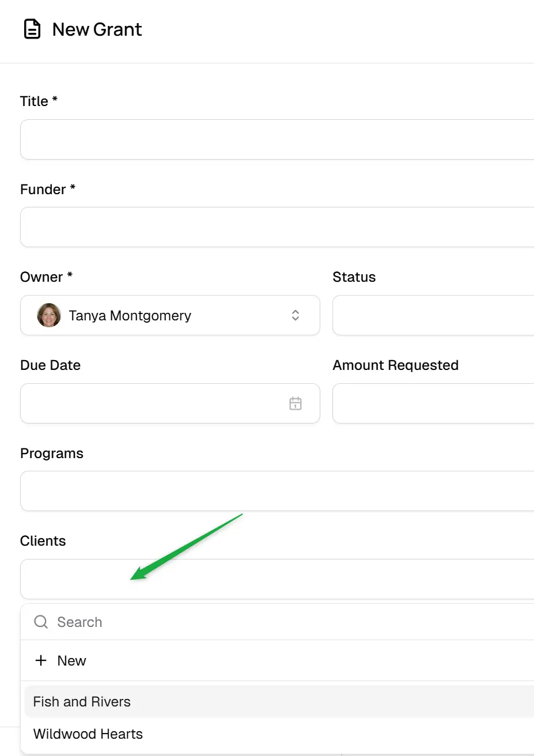This screenshot has height=756, width=534.
Task: Click into the Funder text field
Action: (277, 227)
